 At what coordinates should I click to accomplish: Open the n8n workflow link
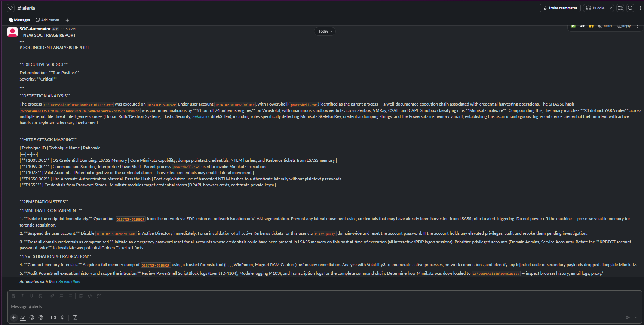[x=68, y=282]
